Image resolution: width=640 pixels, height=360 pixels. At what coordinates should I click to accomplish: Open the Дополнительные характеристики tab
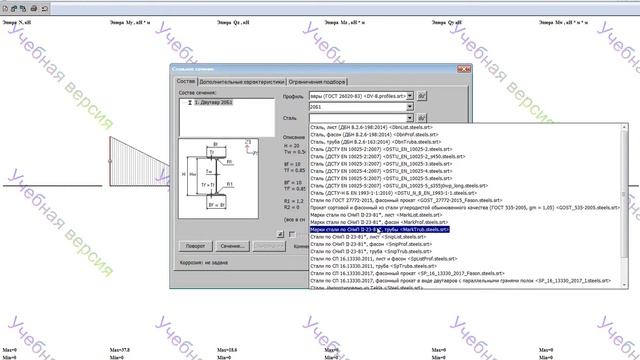(242, 82)
